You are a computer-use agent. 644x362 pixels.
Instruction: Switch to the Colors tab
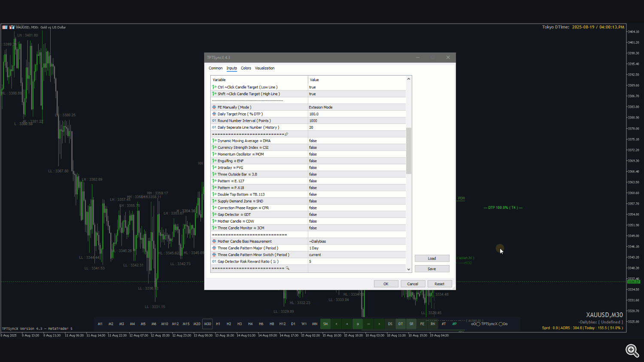tap(246, 68)
